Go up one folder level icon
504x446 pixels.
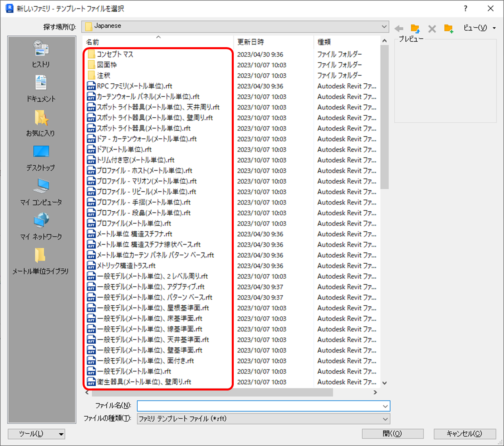pos(415,28)
